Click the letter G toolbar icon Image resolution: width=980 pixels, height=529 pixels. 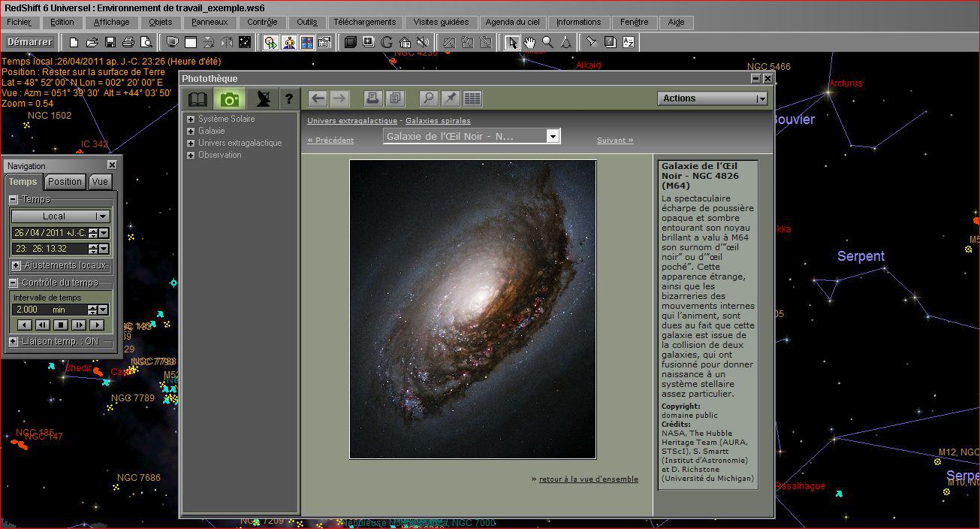(387, 42)
